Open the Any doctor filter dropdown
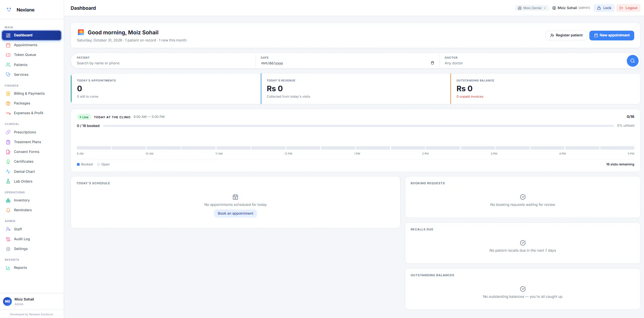Screen dimensions: 644x318 point(533,63)
